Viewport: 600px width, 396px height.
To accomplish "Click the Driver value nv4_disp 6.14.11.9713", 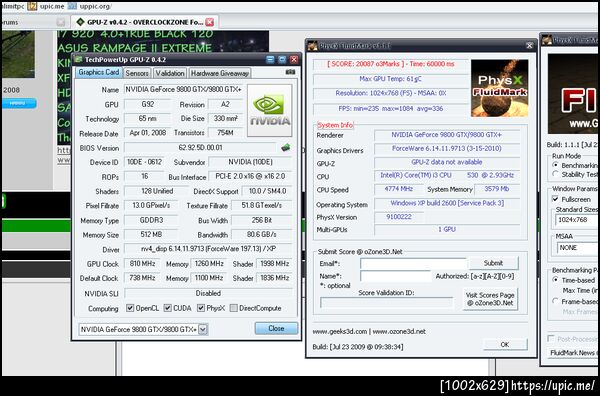I will pos(208,249).
